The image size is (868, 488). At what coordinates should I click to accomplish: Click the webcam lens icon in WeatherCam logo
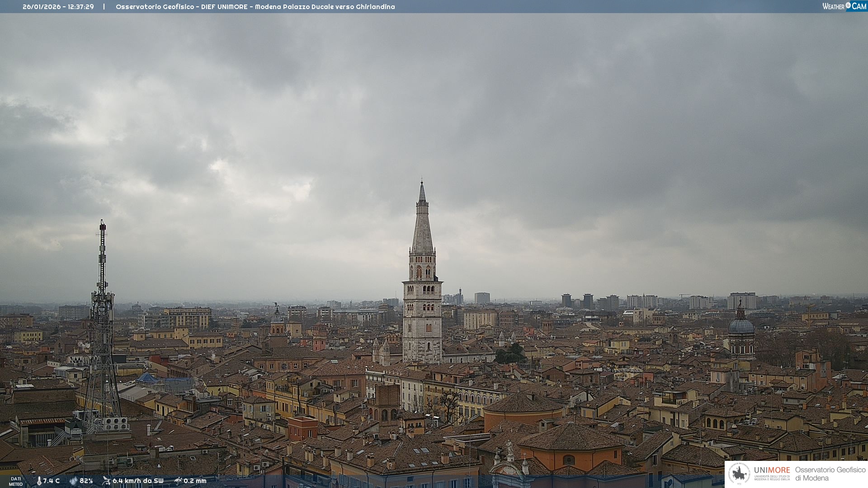click(x=848, y=5)
